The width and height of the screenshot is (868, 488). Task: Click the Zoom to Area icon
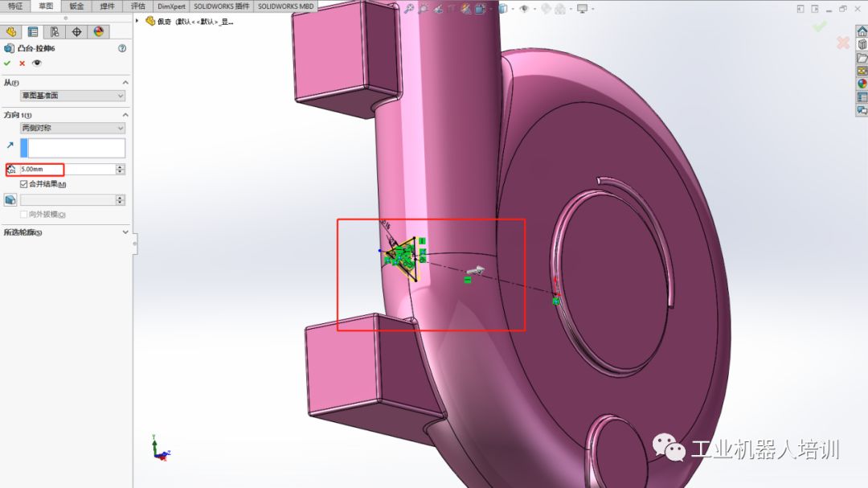(424, 9)
